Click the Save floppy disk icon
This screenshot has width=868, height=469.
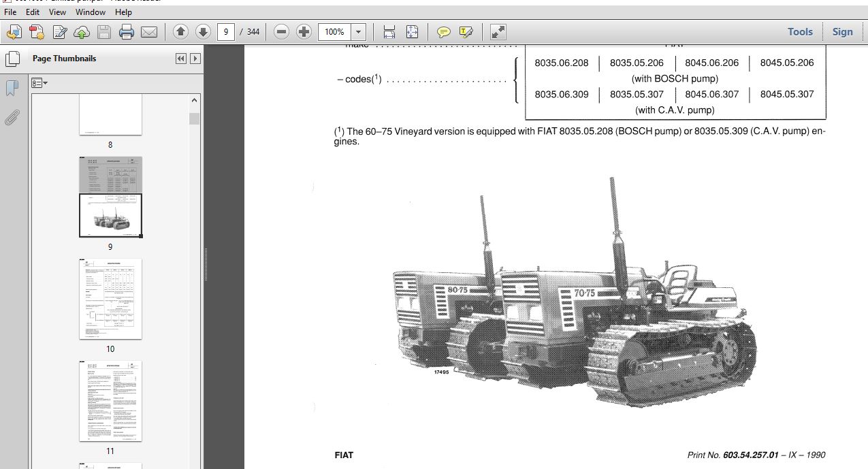point(103,31)
